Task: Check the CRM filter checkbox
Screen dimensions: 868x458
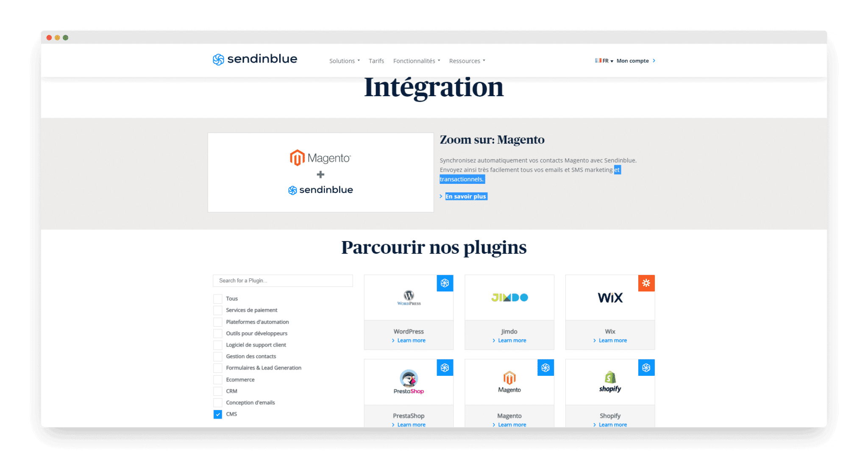Action: (218, 391)
